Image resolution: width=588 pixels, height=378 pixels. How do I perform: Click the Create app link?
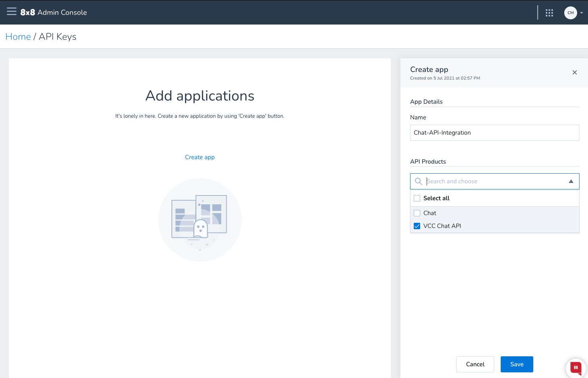(x=200, y=157)
